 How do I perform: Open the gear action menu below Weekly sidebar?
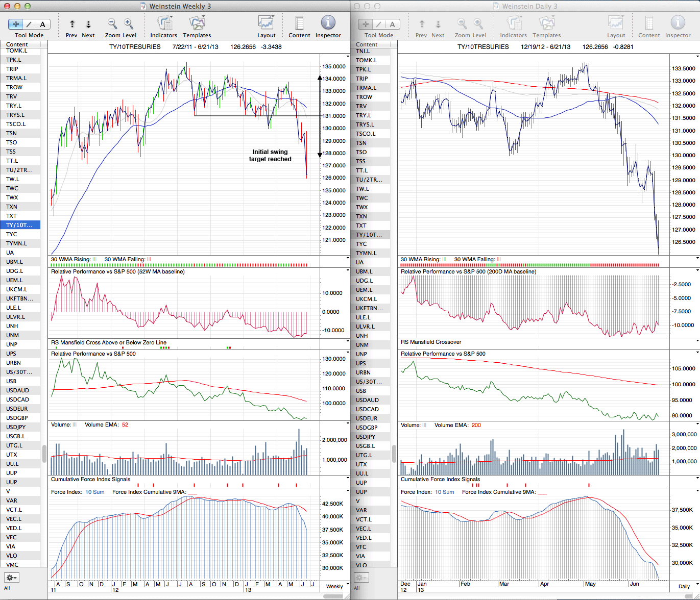point(11,578)
